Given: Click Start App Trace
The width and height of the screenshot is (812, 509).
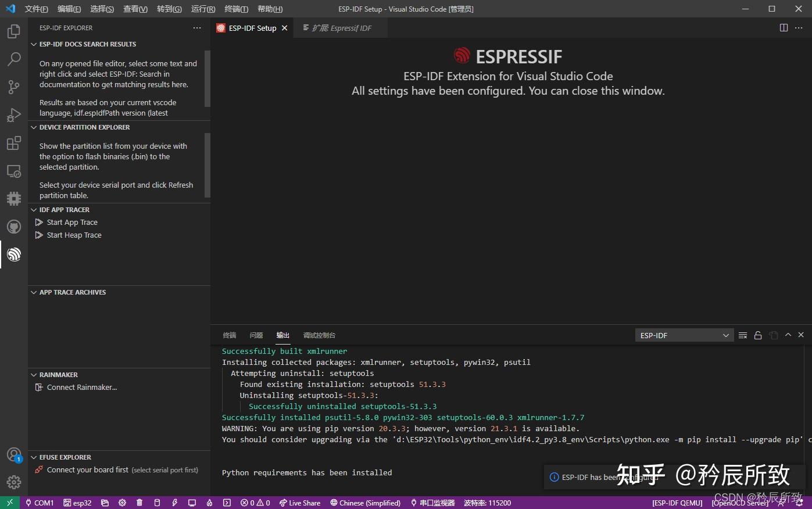Looking at the screenshot, I should pyautogui.click(x=71, y=222).
